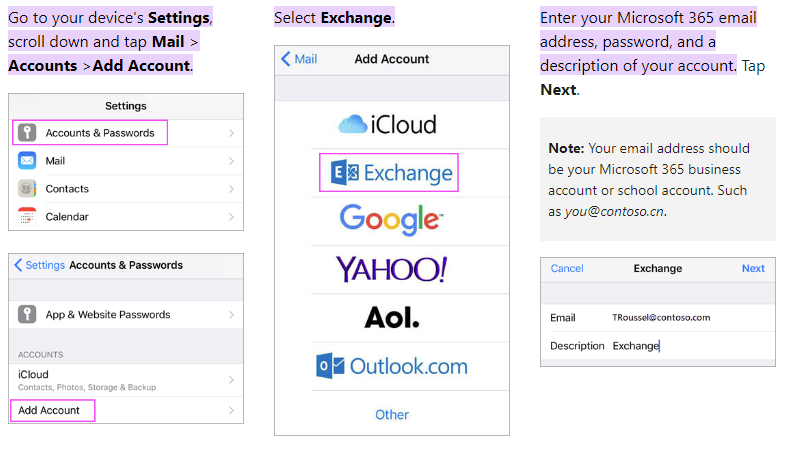787x450 pixels.
Task: Click the Settings header title
Action: [126, 106]
